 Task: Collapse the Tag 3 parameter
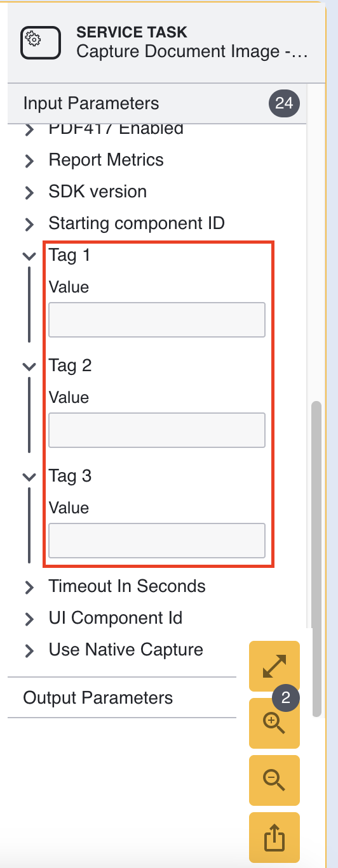pyautogui.click(x=29, y=477)
